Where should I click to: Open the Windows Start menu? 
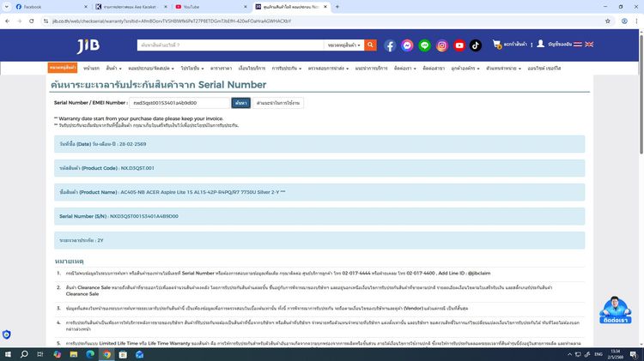[x=8, y=354]
